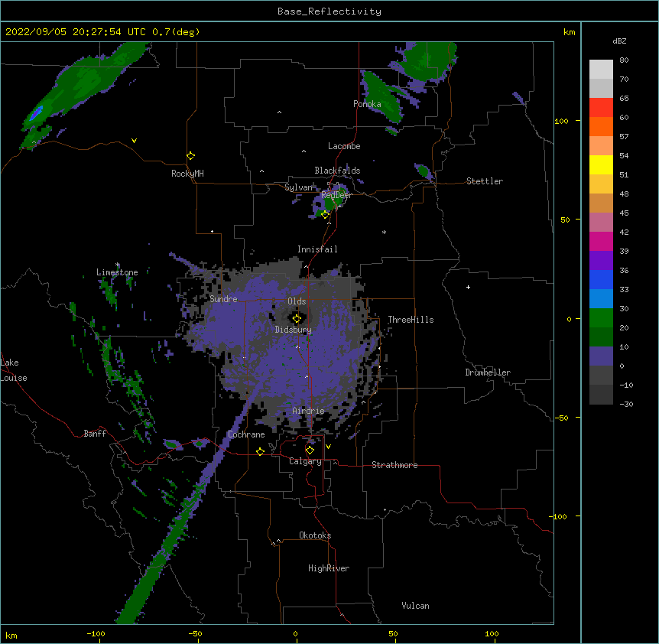Click the blue high-reflectivity core in northwest echo

(x=37, y=112)
